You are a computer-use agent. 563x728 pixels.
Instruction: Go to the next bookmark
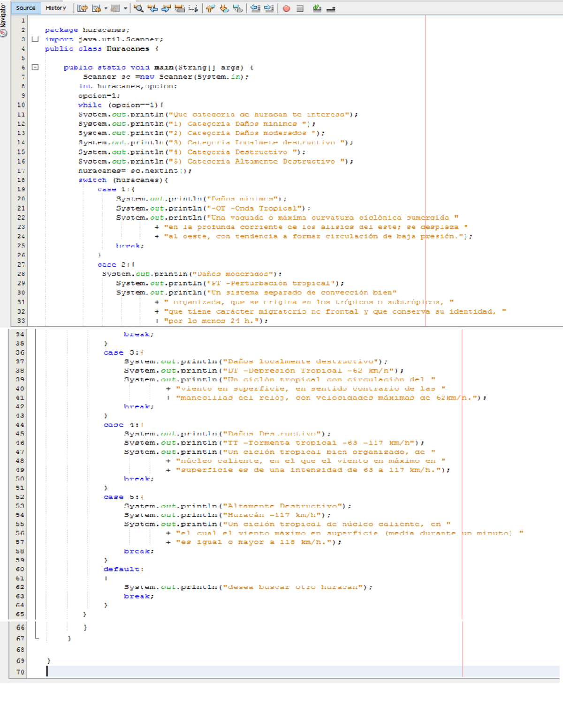click(224, 8)
